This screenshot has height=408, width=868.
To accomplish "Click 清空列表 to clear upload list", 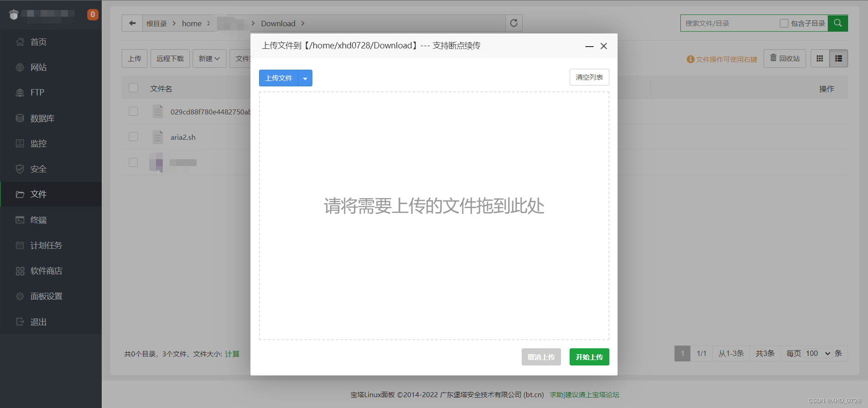I will click(589, 77).
